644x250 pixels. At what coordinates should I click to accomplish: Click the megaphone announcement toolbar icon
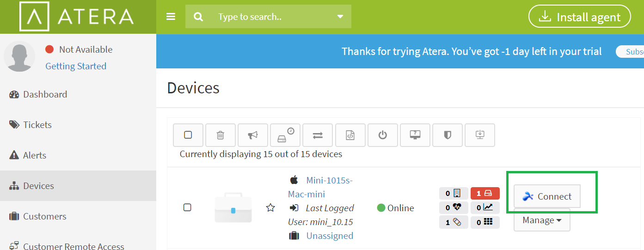coord(253,135)
